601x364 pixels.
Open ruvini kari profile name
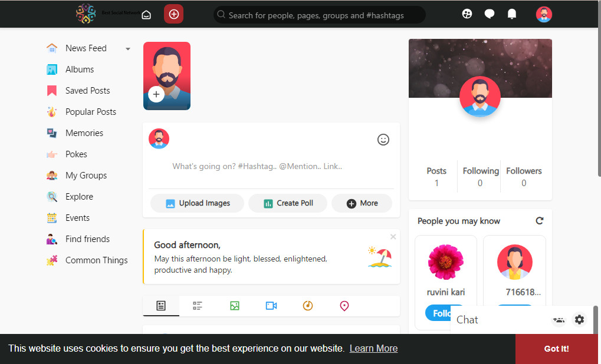pos(446,292)
